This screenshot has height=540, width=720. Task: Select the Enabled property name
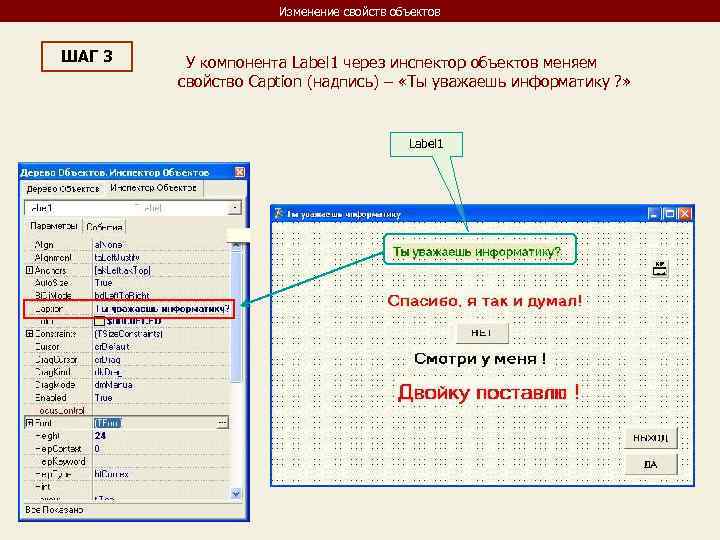click(51, 398)
